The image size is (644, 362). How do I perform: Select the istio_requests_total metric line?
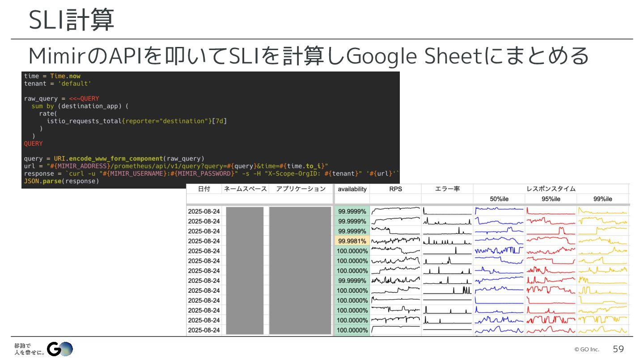point(137,121)
